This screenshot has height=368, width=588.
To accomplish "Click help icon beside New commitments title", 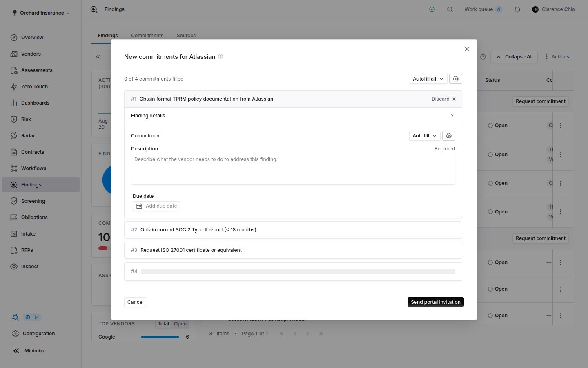I will (x=220, y=56).
